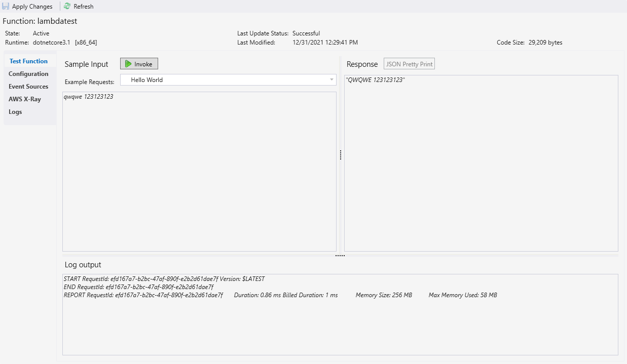
Task: Click the JSON Pretty Print button
Action: [x=410, y=64]
